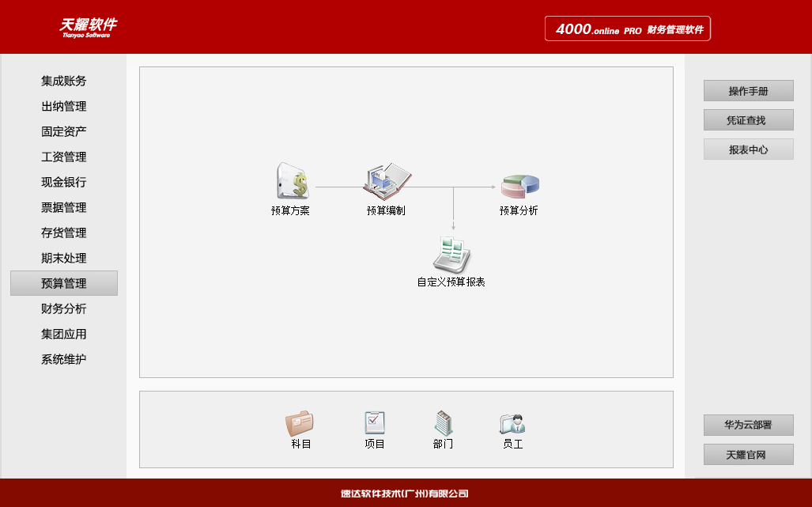
Task: Click the 科目 folder icon
Action: pyautogui.click(x=300, y=424)
